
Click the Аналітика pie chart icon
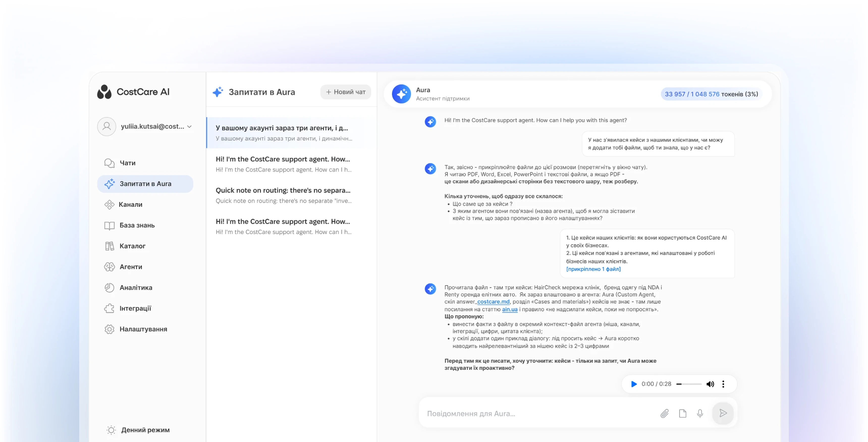point(109,288)
